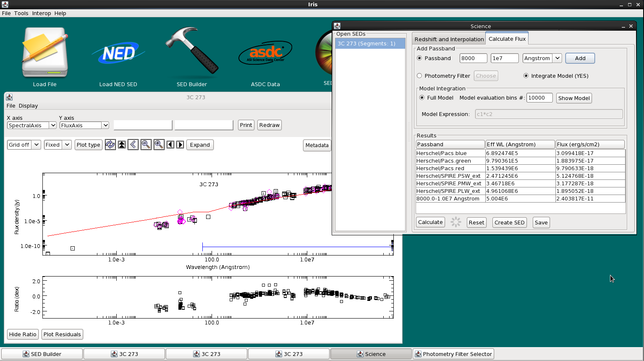Click the Redraw button
Viewport: 644px width, 361px height.
coord(270,125)
